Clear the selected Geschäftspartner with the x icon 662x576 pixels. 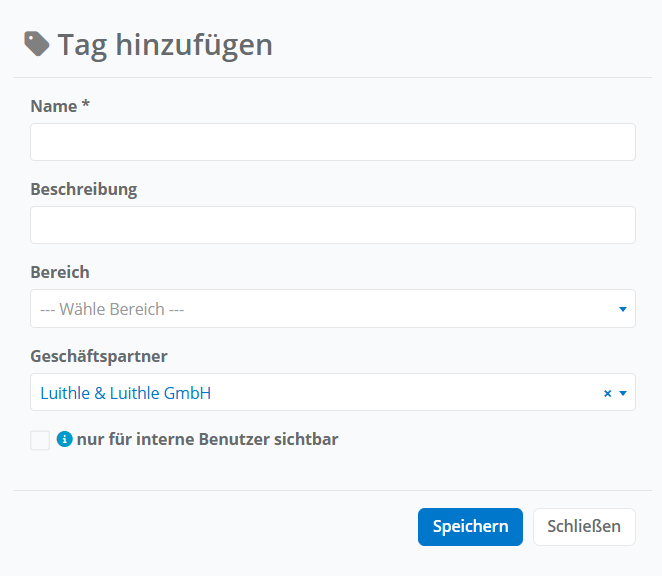coord(607,393)
